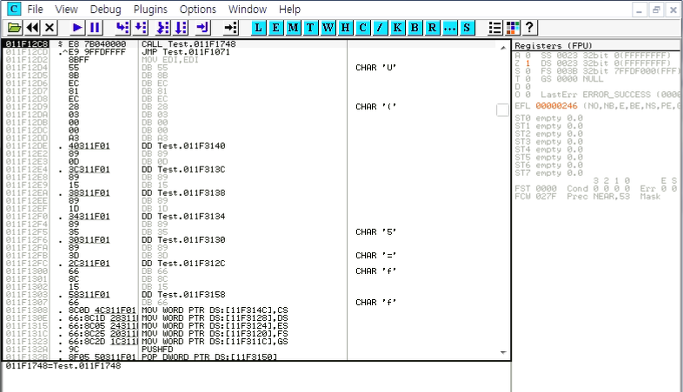Select the JMP Test.011F1071 instruction
This screenshot has width=683, height=392.
(x=186, y=52)
